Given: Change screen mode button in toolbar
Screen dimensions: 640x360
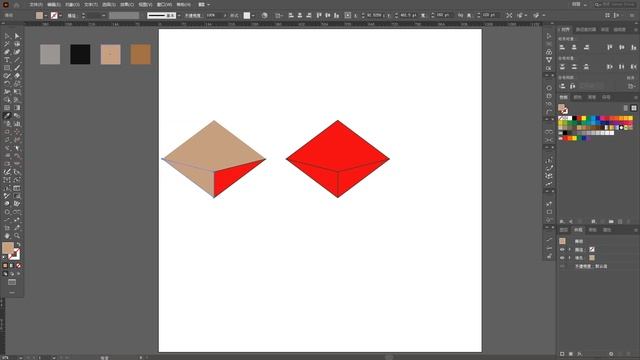Looking at the screenshot, I should click(12, 282).
